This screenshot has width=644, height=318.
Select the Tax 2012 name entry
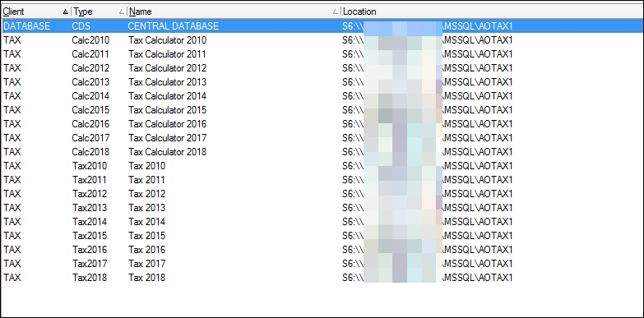coord(146,194)
